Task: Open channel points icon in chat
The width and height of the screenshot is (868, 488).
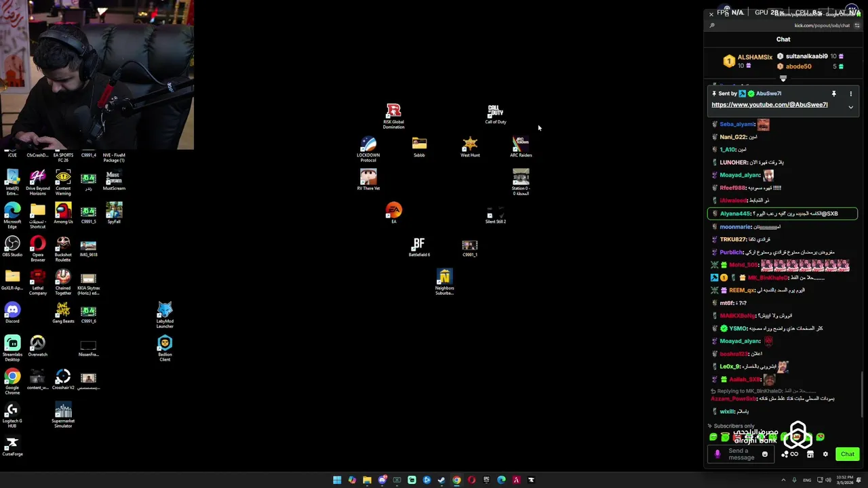Action: pyautogui.click(x=789, y=454)
